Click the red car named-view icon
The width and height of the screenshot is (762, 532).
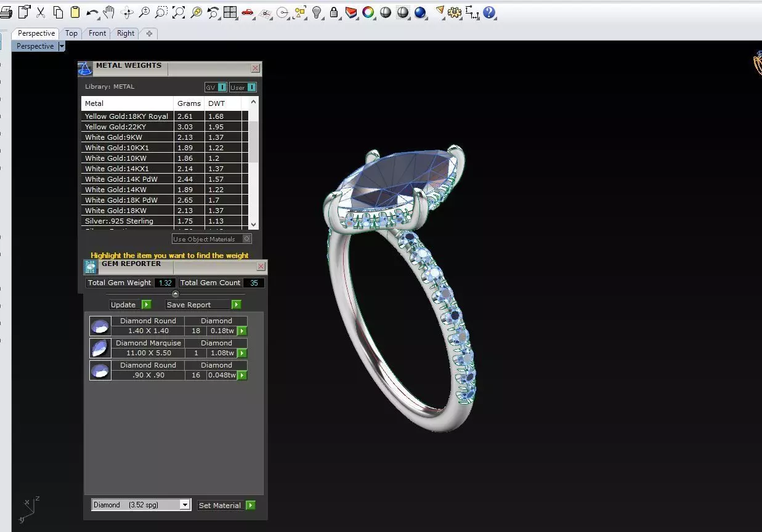click(x=248, y=12)
